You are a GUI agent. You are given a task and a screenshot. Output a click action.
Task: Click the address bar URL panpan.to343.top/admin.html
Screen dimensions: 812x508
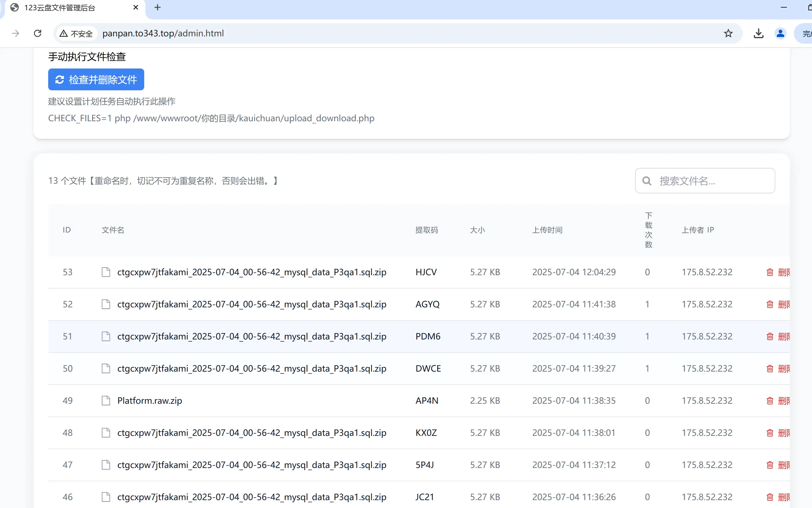point(163,33)
